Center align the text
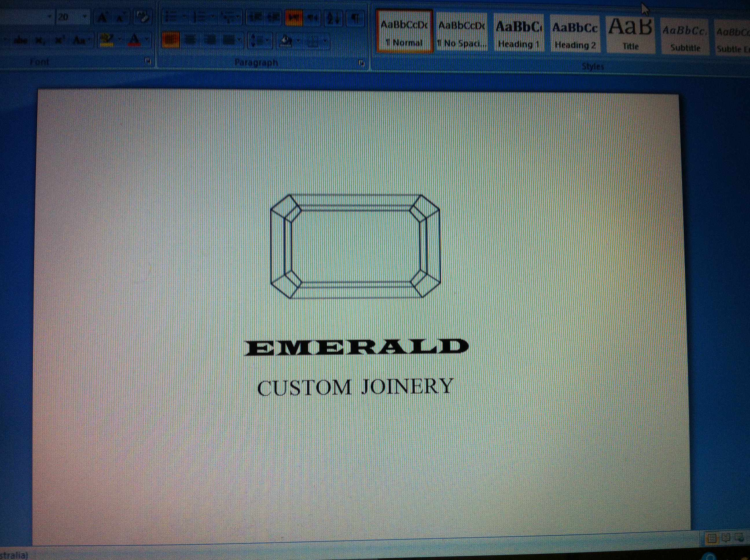The image size is (750, 560). [x=190, y=40]
